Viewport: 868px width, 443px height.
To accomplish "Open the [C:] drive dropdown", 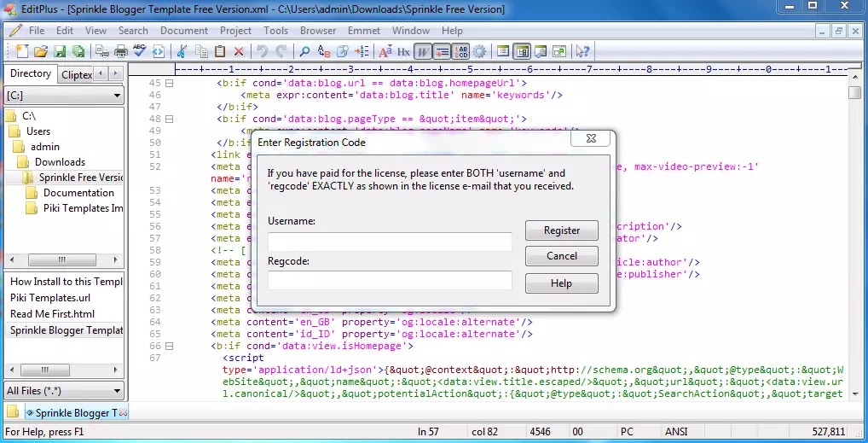I will click(x=117, y=96).
